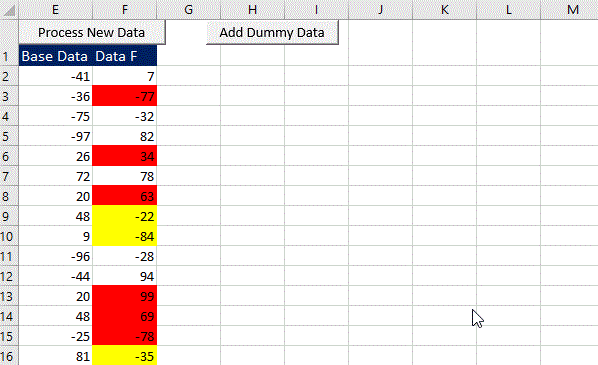
Task: Select yellow cell containing -84
Action: coord(125,236)
